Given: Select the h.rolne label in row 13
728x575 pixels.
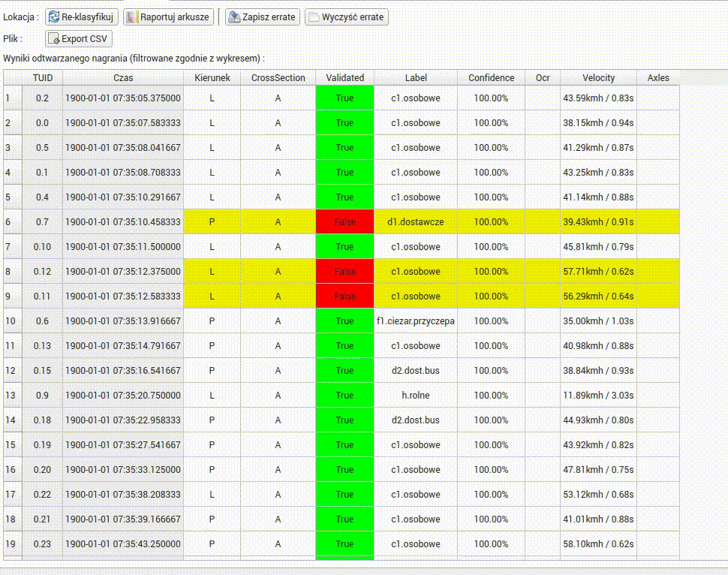Looking at the screenshot, I should [x=415, y=396].
